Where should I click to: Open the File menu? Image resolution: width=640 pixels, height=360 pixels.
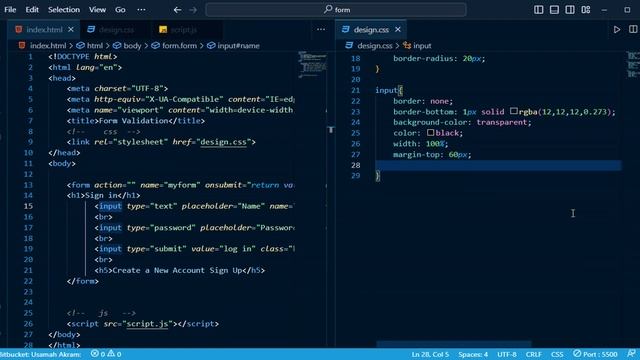point(10,9)
